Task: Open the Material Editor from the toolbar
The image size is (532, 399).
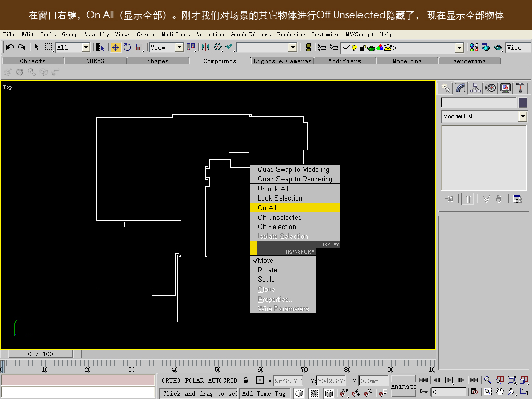Action: click(x=474, y=47)
